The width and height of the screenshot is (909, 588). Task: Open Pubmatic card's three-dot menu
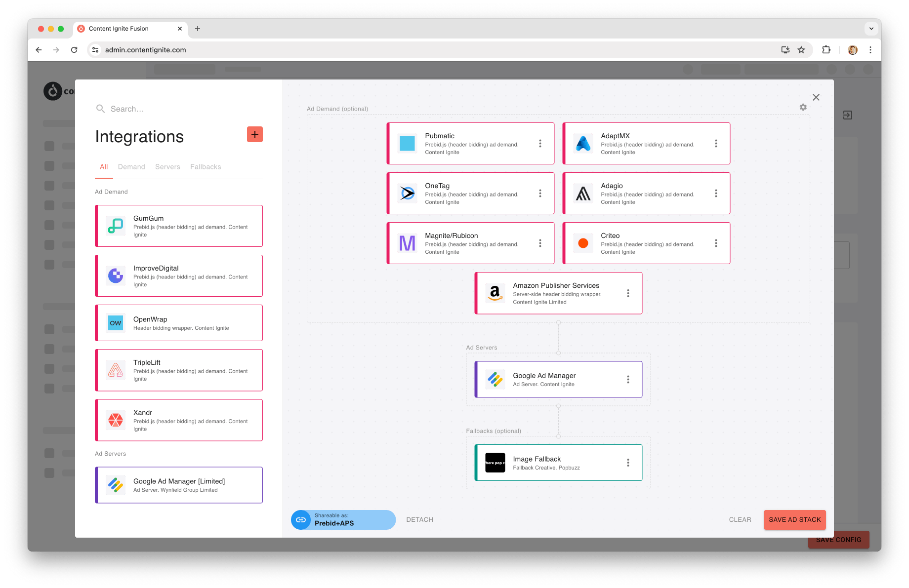(540, 143)
